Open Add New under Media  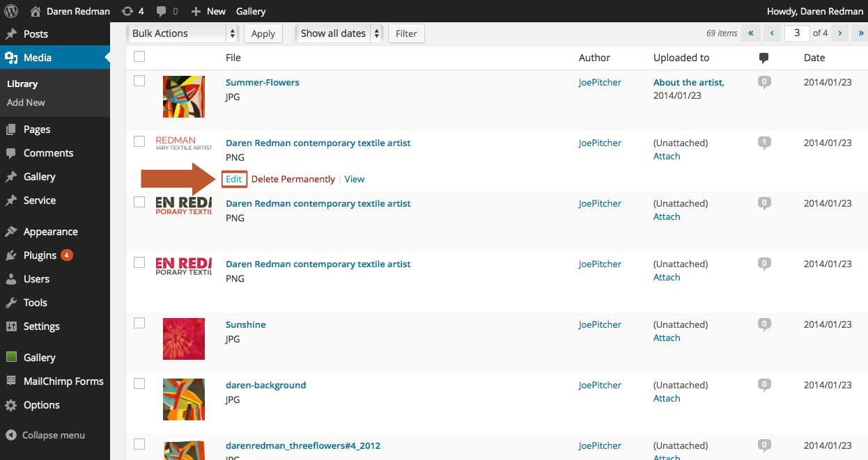coord(26,102)
